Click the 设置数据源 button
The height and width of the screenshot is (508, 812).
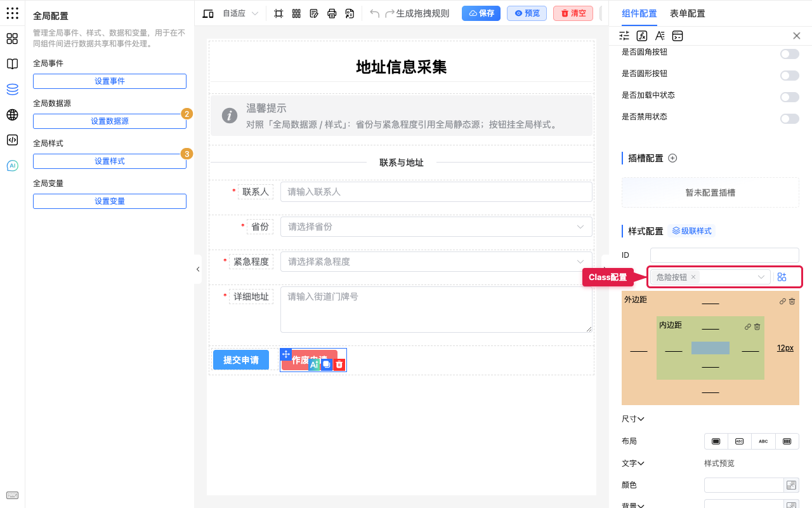click(x=110, y=121)
